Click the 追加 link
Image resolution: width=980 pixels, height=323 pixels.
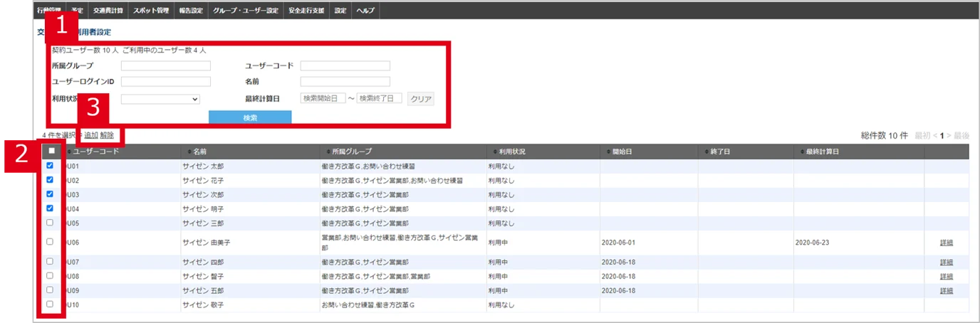point(91,135)
